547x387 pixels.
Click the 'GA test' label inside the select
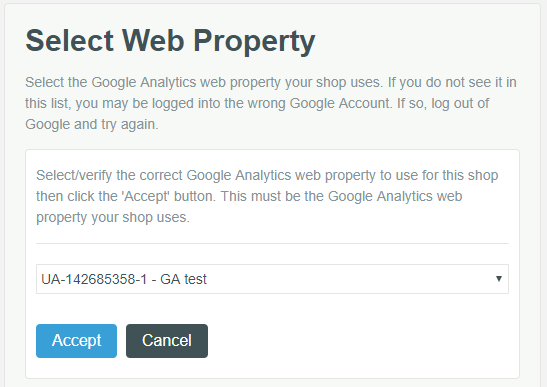[183, 279]
